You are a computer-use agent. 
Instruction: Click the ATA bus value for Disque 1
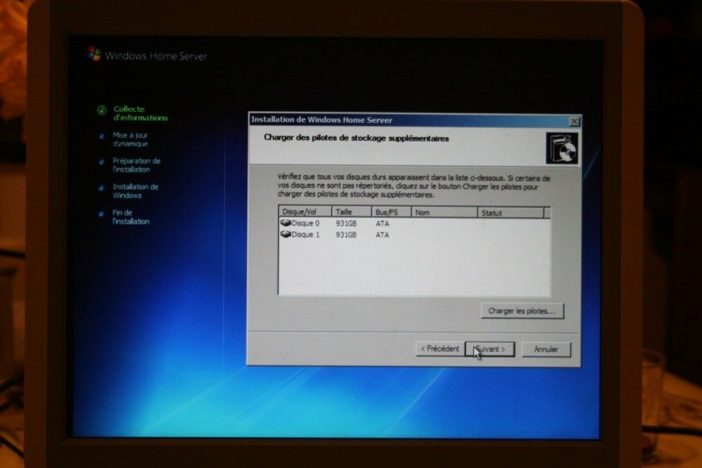pyautogui.click(x=382, y=235)
